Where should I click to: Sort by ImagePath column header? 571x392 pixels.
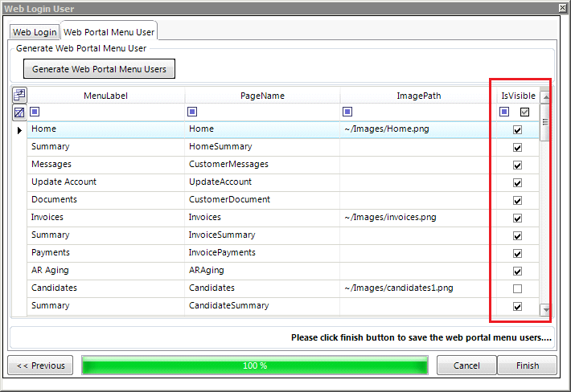[419, 96]
